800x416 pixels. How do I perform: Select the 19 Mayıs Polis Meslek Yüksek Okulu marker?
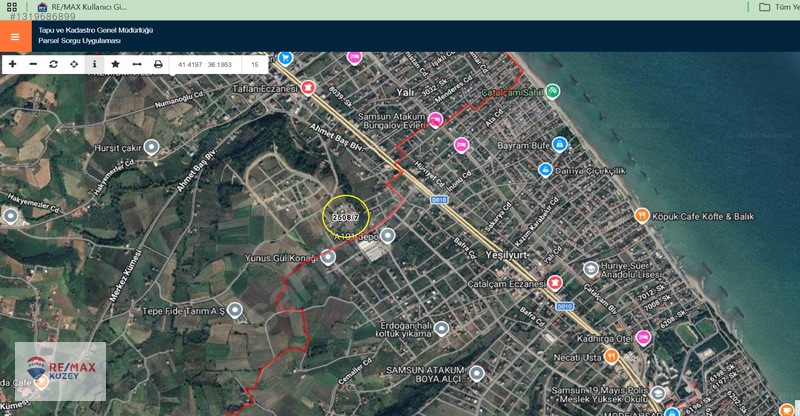[658, 394]
